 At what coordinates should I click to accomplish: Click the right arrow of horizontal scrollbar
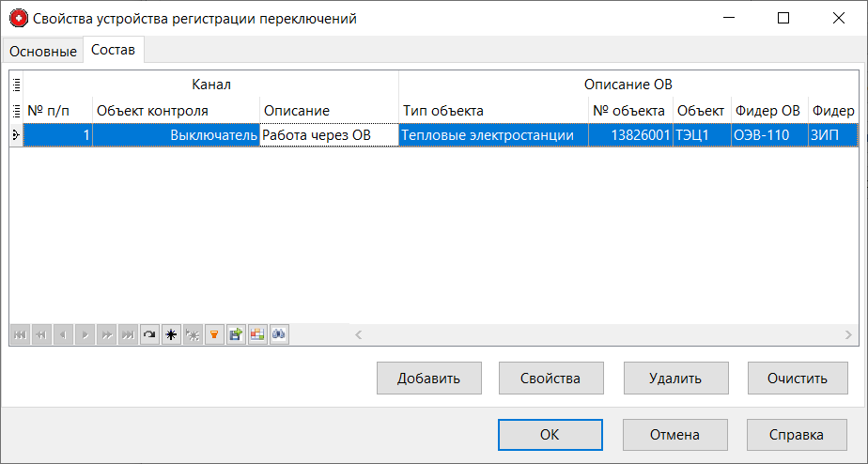848,334
